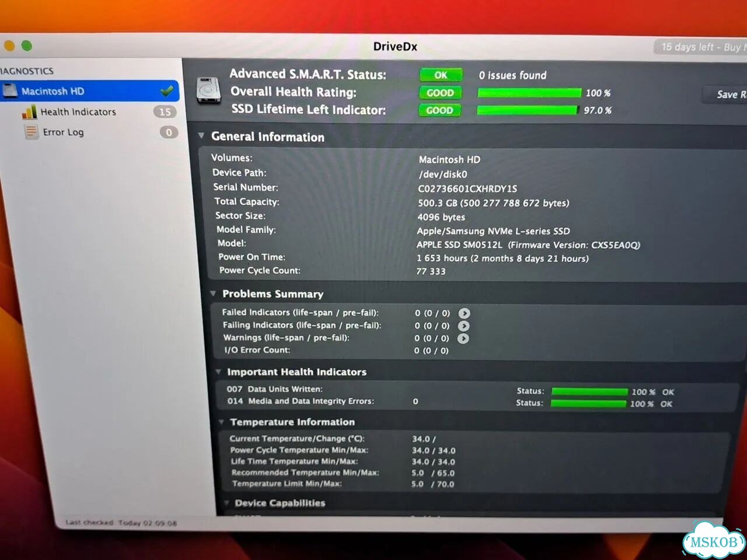Click the 100 % Overall Health value
The height and width of the screenshot is (560, 747).
coord(598,93)
